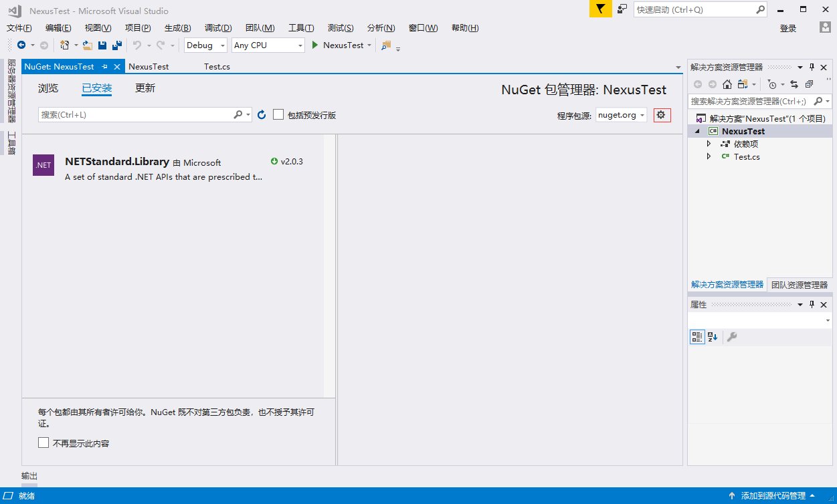Open the 输出 output panel tab
Screen dimensions: 837x504
point(29,476)
